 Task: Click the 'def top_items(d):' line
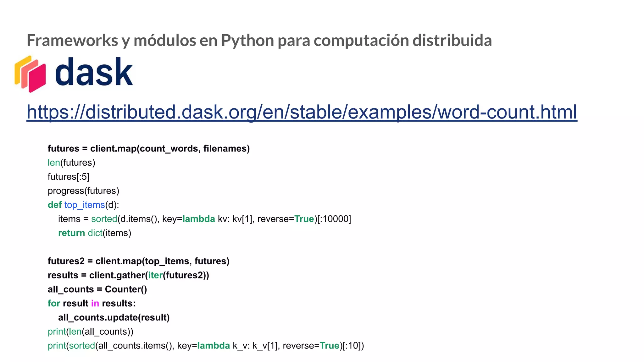(x=83, y=205)
